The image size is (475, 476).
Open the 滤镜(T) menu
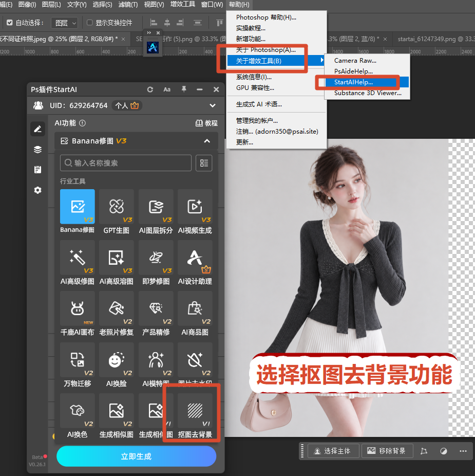click(x=128, y=5)
